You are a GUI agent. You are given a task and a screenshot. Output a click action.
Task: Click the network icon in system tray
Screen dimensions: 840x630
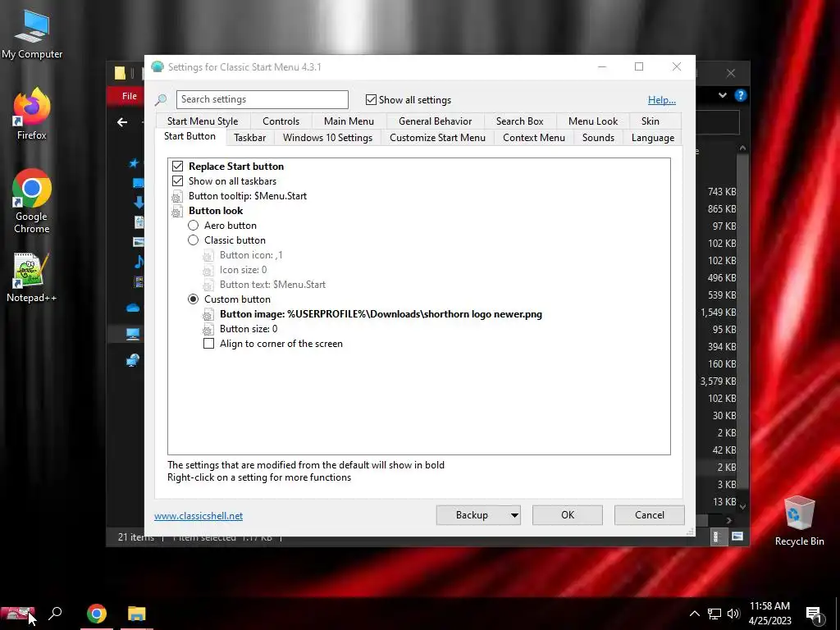[x=714, y=614]
